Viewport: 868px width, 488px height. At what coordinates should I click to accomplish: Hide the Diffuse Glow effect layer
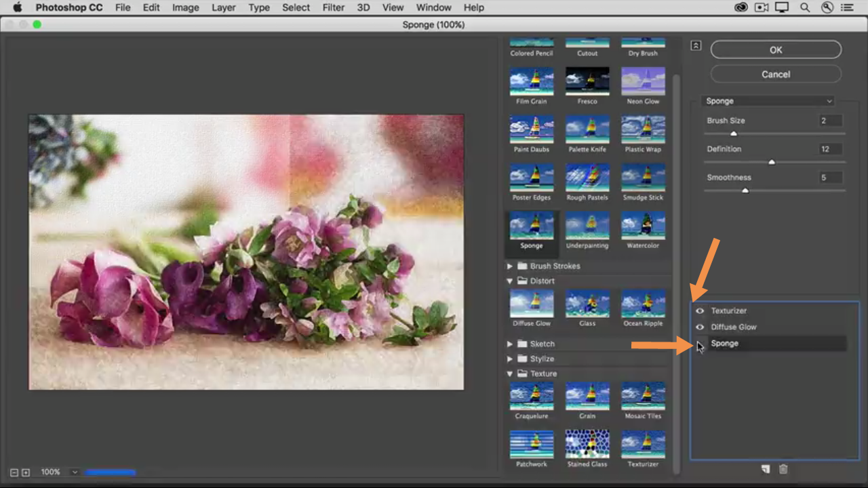point(700,327)
